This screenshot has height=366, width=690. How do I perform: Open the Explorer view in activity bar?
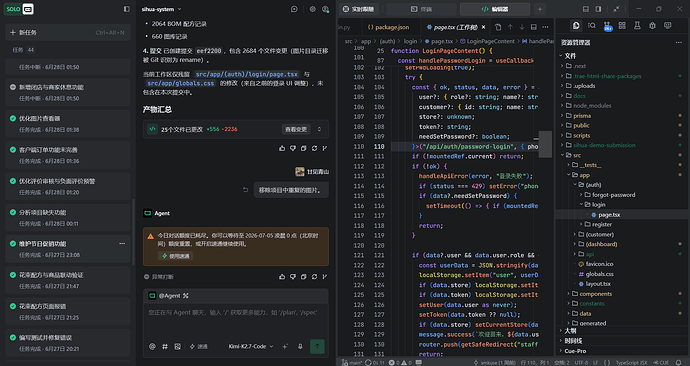(576, 26)
